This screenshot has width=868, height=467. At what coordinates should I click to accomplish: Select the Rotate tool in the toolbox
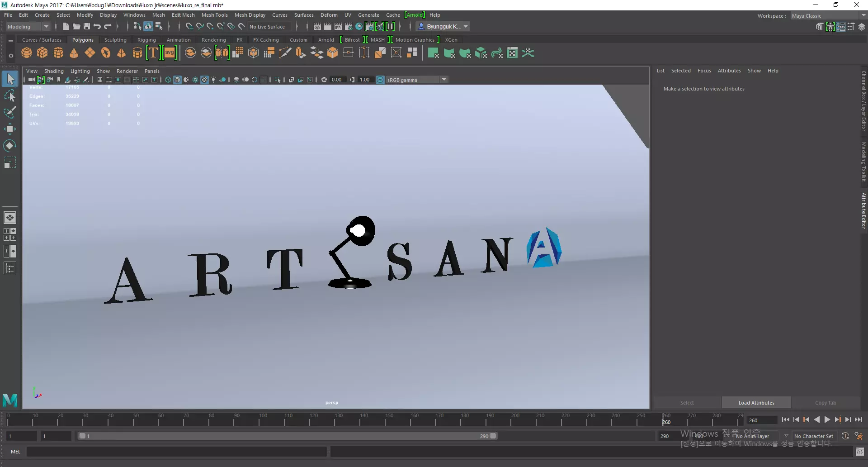(10, 146)
